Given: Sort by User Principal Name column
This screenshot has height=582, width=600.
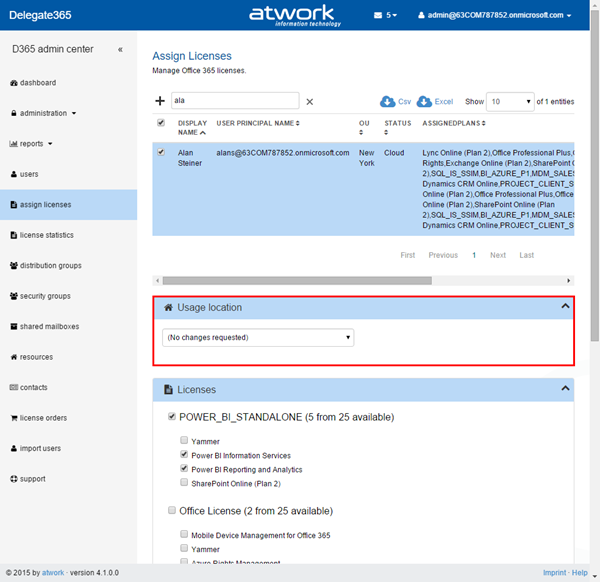Looking at the screenshot, I should click(x=258, y=123).
